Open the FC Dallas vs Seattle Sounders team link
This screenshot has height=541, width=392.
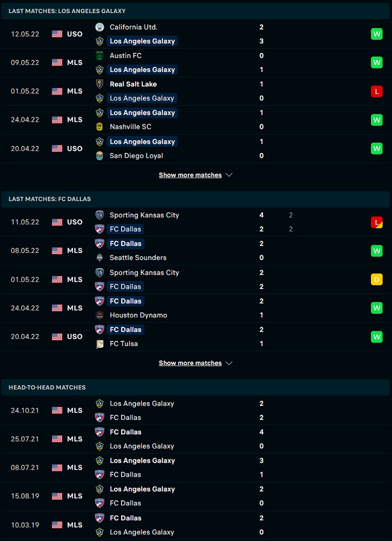coord(126,243)
